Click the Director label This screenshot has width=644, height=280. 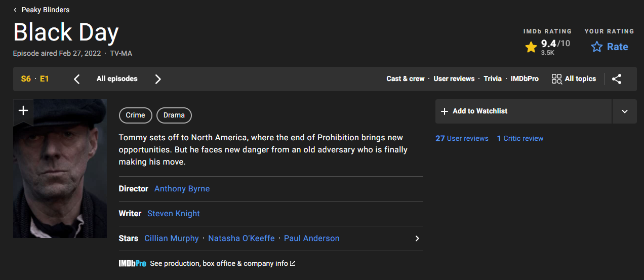tap(134, 189)
